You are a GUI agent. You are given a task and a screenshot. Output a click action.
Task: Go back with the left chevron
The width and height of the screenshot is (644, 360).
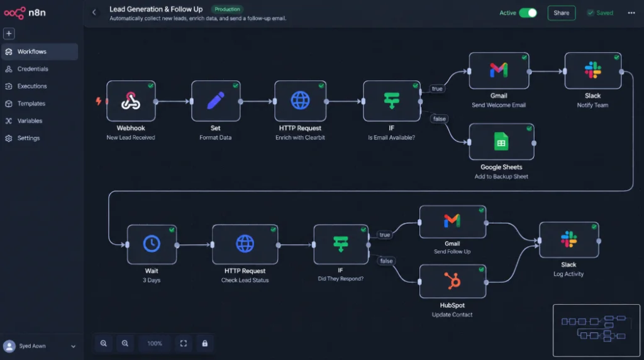(x=94, y=13)
